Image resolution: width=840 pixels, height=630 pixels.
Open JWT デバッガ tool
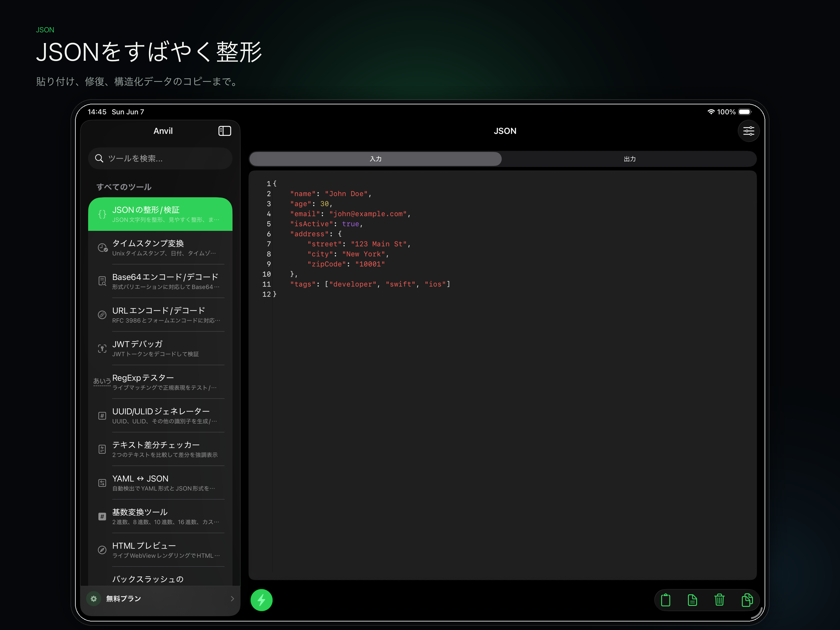click(160, 348)
